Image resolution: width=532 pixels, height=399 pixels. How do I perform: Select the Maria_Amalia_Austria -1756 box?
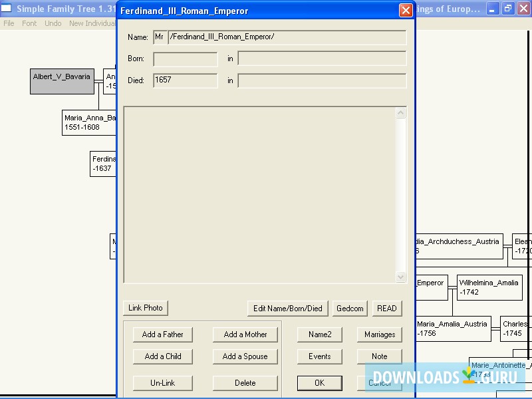tap(454, 329)
